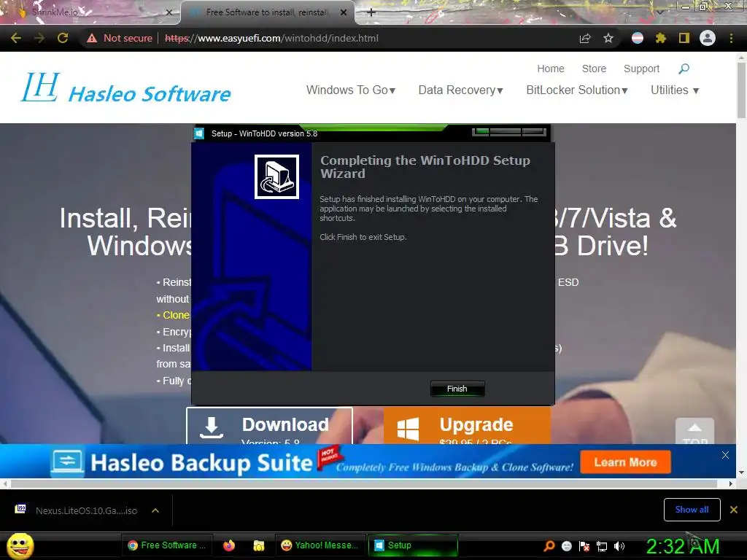Image resolution: width=747 pixels, height=560 pixels.
Task: Click the Not secure warning icon
Action: pyautogui.click(x=92, y=38)
